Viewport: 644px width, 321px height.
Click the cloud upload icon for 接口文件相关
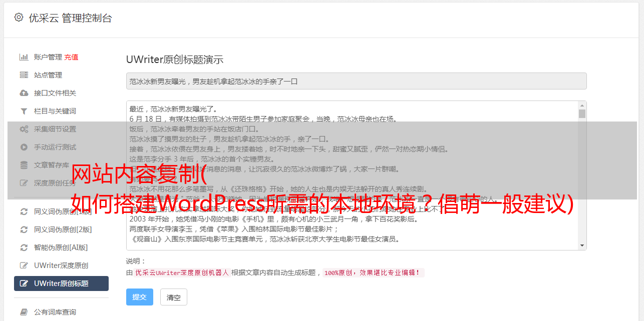click(24, 93)
